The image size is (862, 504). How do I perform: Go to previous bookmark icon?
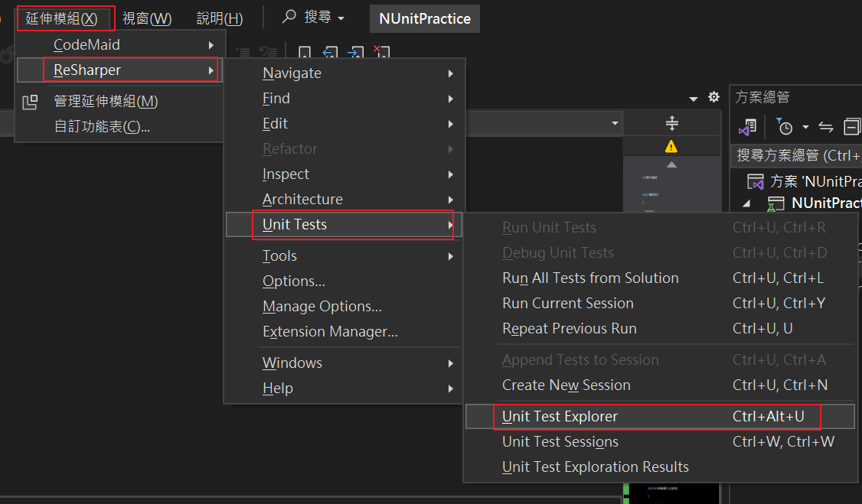coord(330,53)
